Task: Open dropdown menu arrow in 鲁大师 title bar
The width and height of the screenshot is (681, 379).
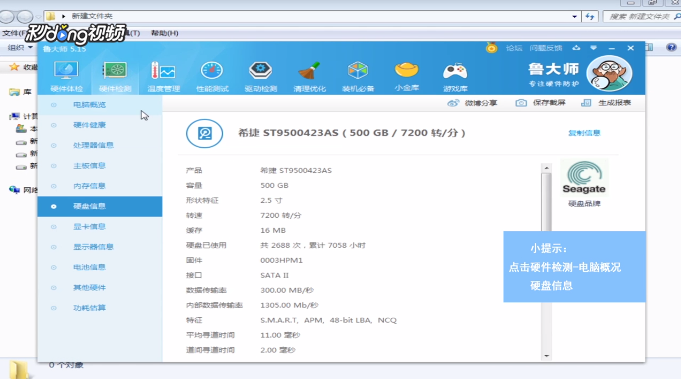Action: coord(593,48)
